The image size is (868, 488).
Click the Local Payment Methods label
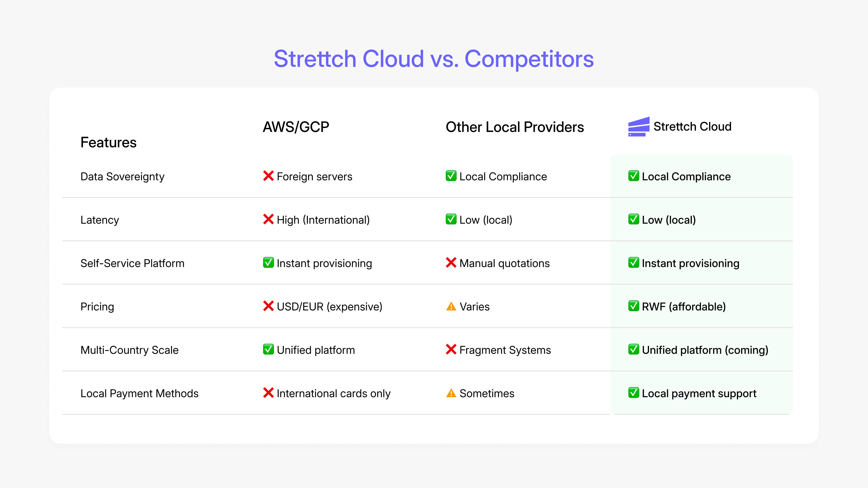point(139,393)
